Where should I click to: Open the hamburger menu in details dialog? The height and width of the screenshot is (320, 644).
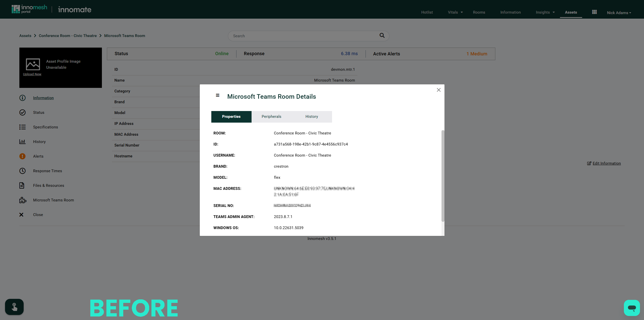pos(218,95)
